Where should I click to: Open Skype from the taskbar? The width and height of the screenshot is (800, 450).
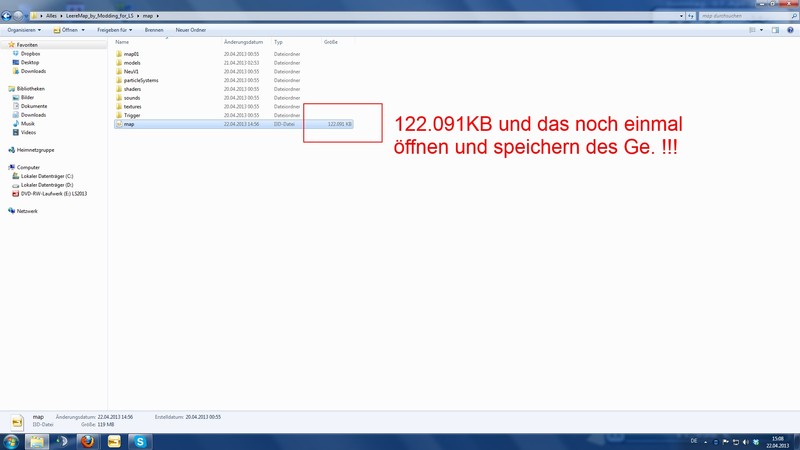140,442
